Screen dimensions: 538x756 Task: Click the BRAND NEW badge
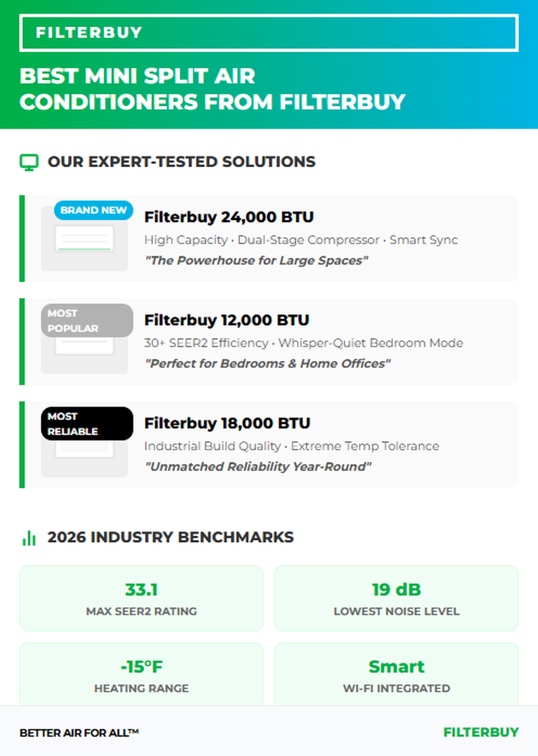(94, 210)
